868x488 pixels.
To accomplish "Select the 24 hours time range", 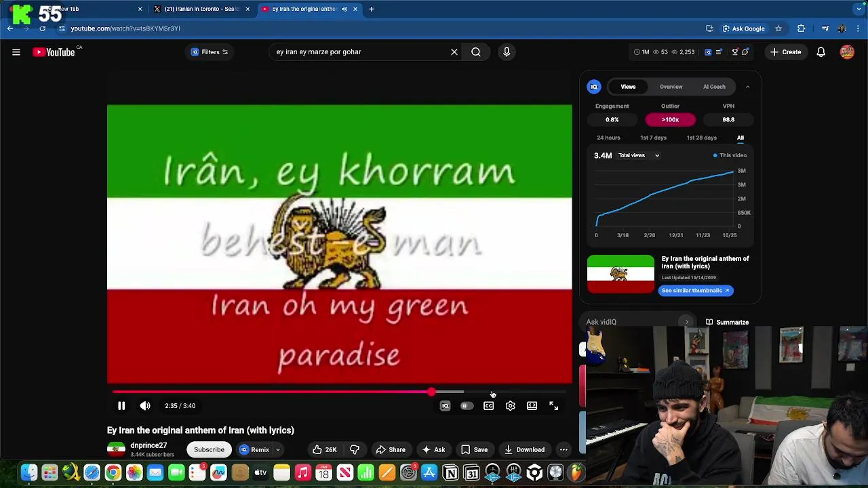I will click(608, 138).
